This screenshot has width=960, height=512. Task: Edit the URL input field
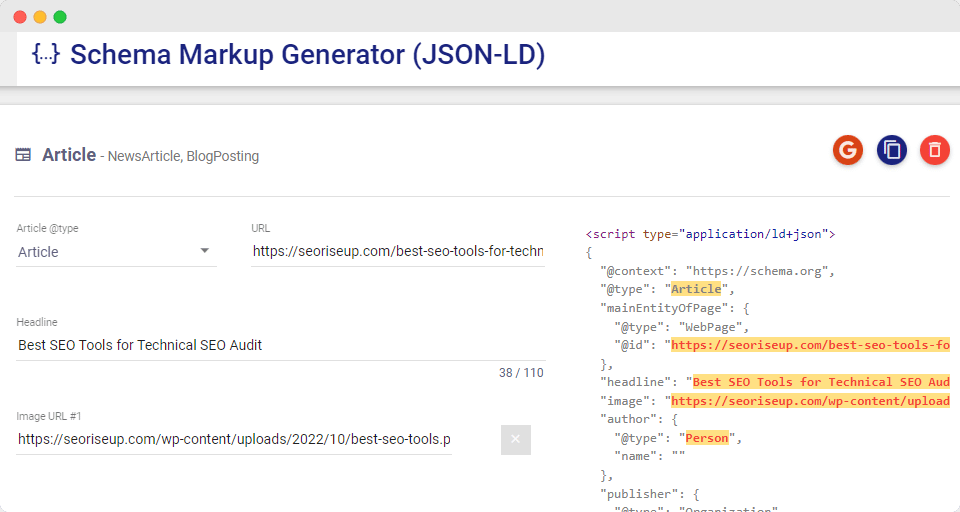coord(398,251)
